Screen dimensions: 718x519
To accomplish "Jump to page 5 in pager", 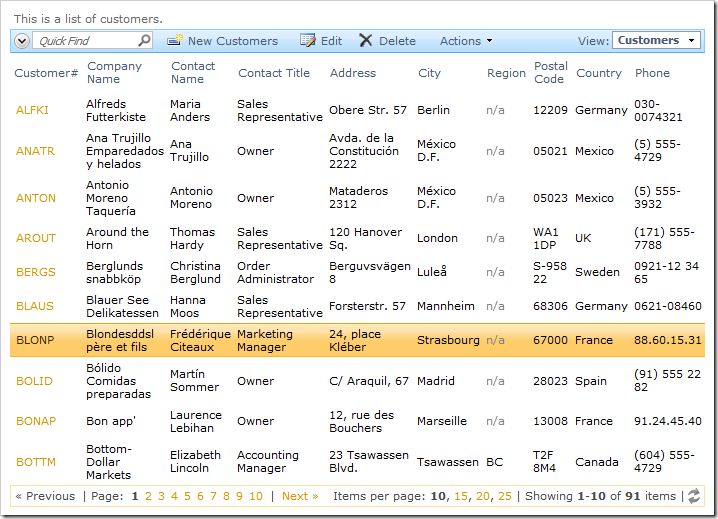I will click(187, 496).
